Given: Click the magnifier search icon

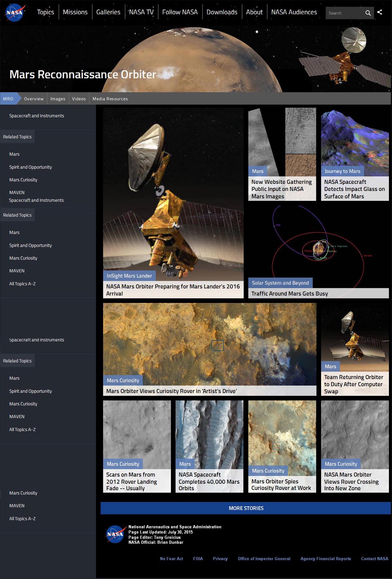Looking at the screenshot, I should pyautogui.click(x=368, y=13).
